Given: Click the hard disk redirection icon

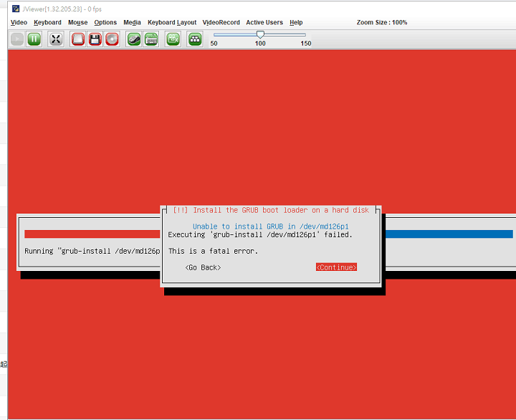Looking at the screenshot, I should point(78,39).
